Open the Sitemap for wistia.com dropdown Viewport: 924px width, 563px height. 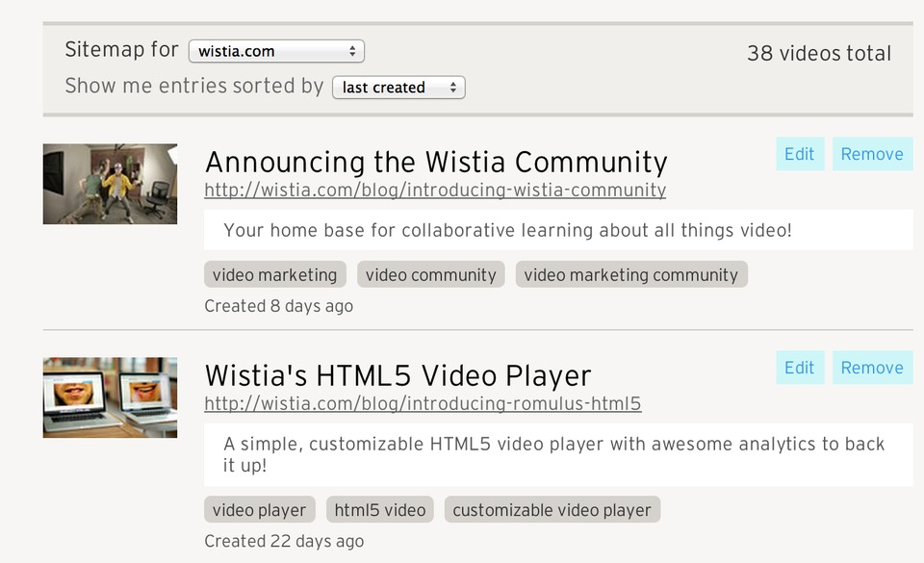(x=276, y=51)
